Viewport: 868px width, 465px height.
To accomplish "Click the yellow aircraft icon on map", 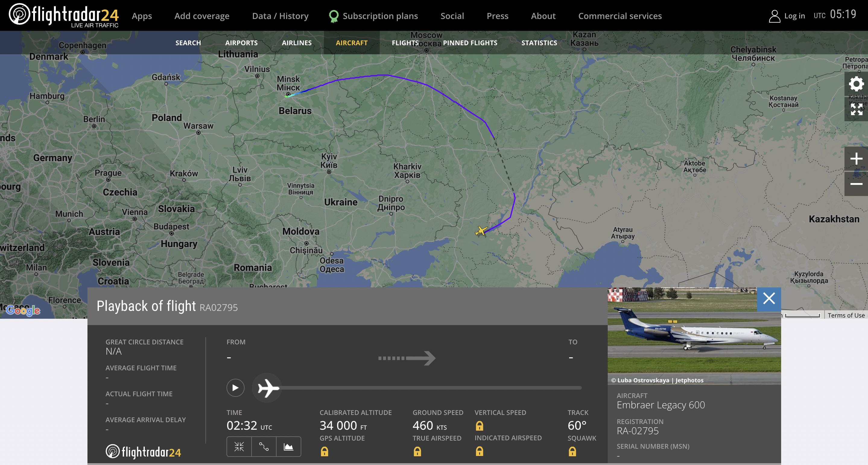I will coord(481,231).
